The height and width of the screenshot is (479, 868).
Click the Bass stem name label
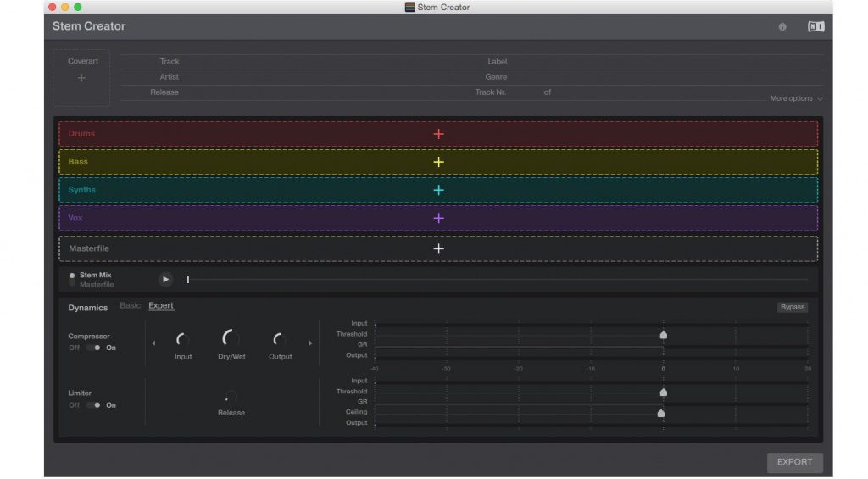78,162
